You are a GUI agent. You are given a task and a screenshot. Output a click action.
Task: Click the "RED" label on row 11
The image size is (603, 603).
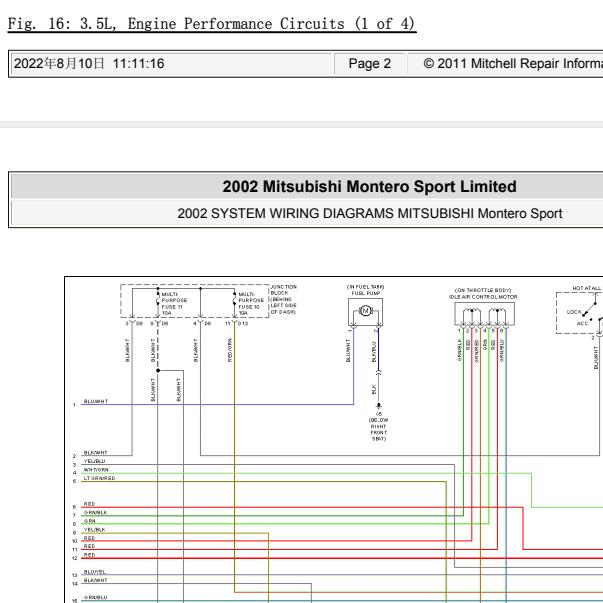point(89,546)
